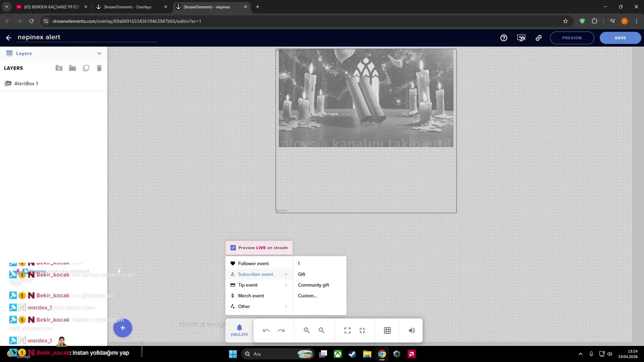Screen dimensions: 644x362
Task: Mute sound with the speaker icon
Action: (412, 330)
